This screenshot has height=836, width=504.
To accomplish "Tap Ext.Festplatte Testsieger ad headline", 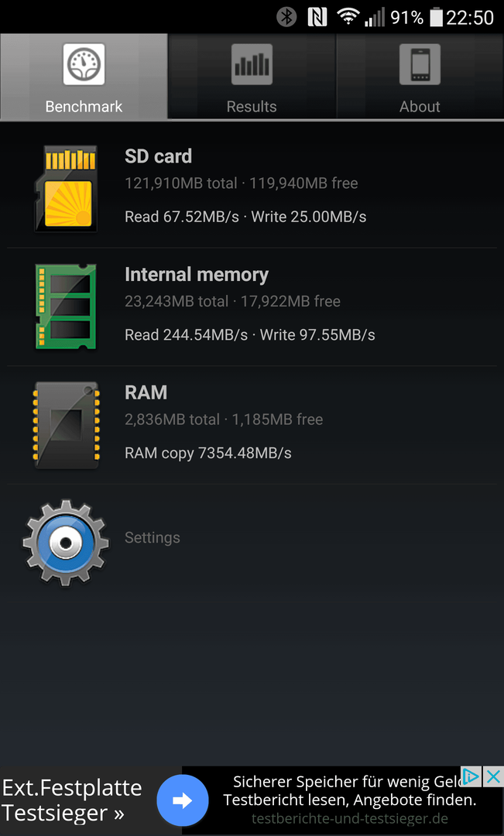I will click(x=73, y=800).
